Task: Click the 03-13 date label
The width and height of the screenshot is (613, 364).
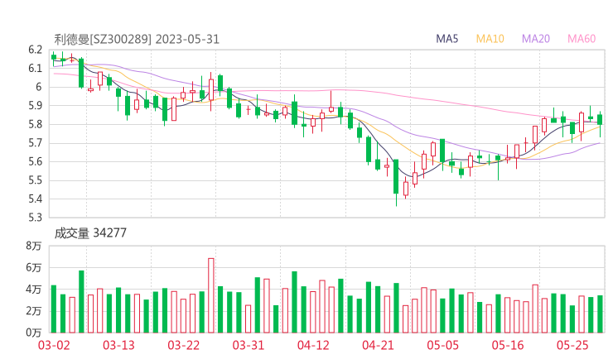Action: 118,345
